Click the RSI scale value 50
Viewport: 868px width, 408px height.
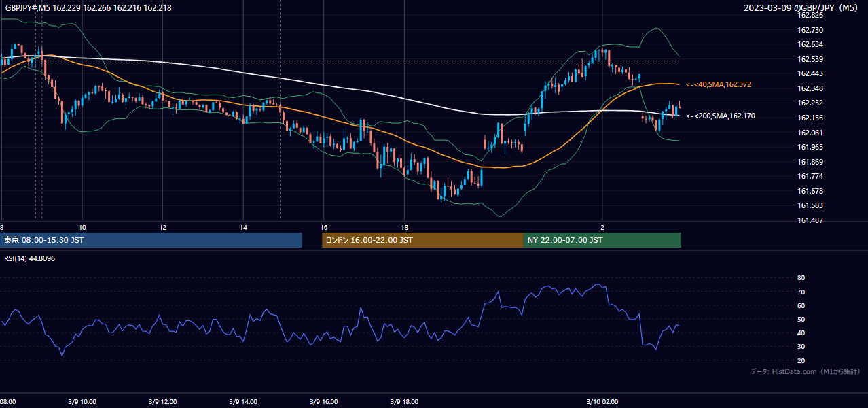(x=801, y=320)
